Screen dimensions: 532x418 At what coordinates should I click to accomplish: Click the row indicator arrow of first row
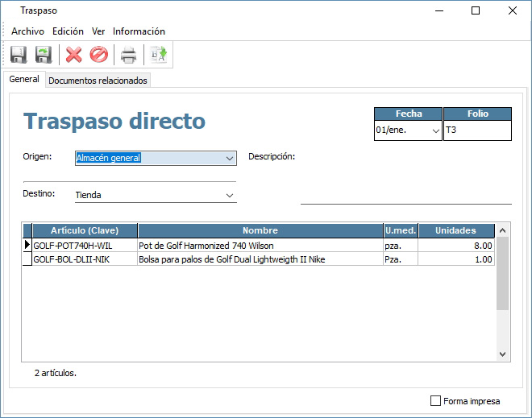pyautogui.click(x=27, y=245)
